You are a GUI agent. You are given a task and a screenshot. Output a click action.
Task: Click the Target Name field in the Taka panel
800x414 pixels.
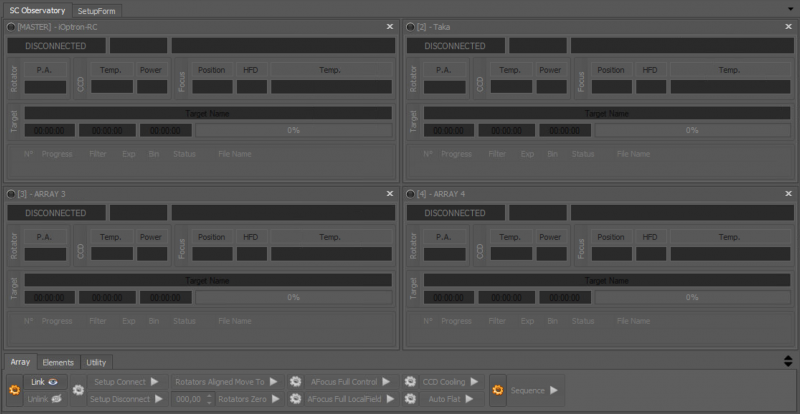(x=607, y=113)
